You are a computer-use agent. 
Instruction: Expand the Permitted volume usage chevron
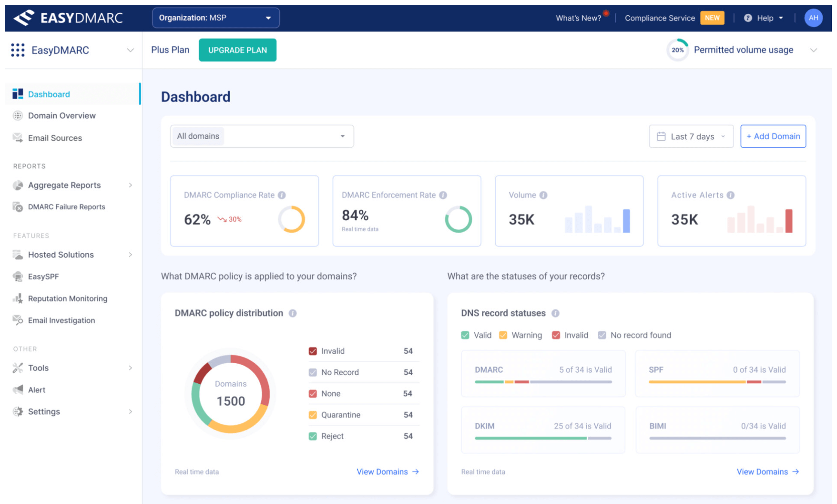[813, 50]
